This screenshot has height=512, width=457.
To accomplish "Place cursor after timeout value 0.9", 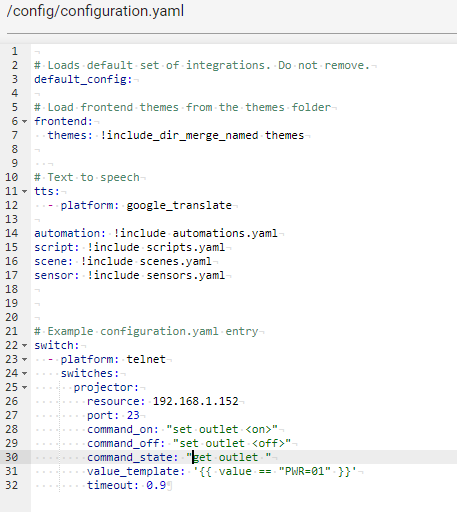I will point(166,485).
